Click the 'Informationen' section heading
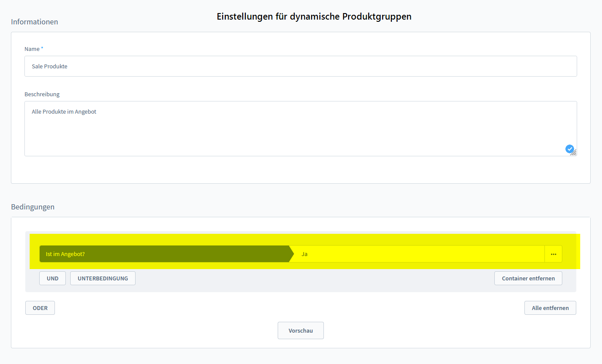Screen dimensions: 602x364 tap(34, 22)
